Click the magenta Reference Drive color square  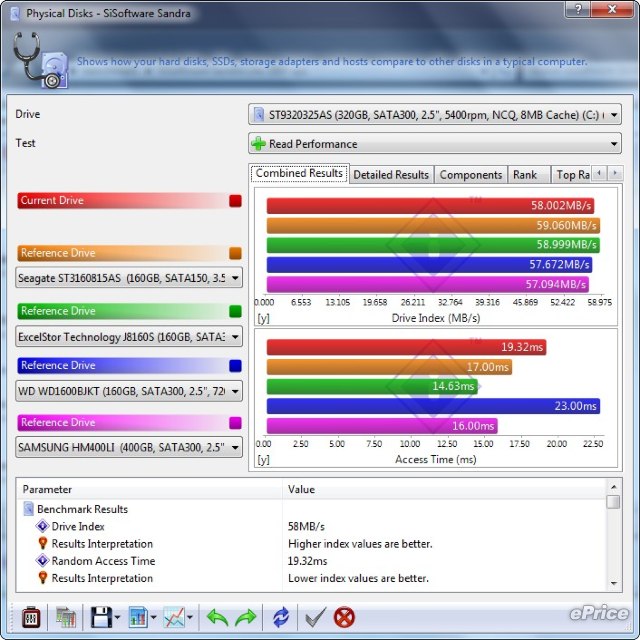pyautogui.click(x=235, y=423)
